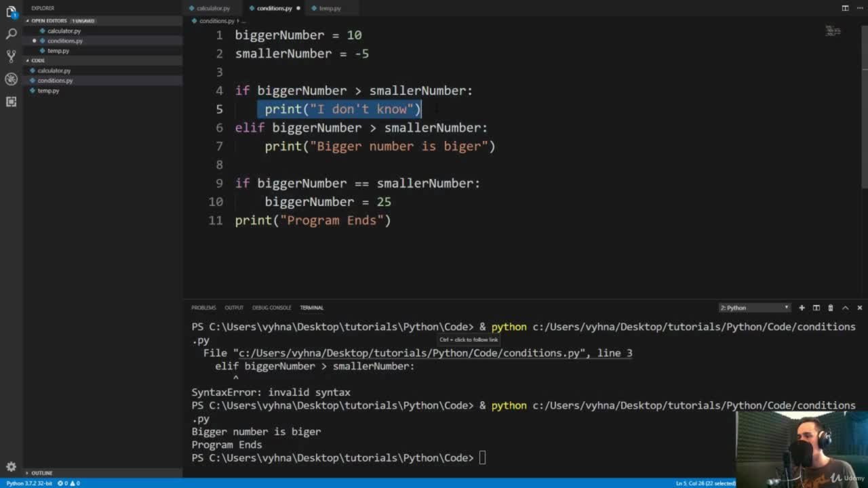
Task: Select conditions.py under Open Editors
Action: click(103, 41)
